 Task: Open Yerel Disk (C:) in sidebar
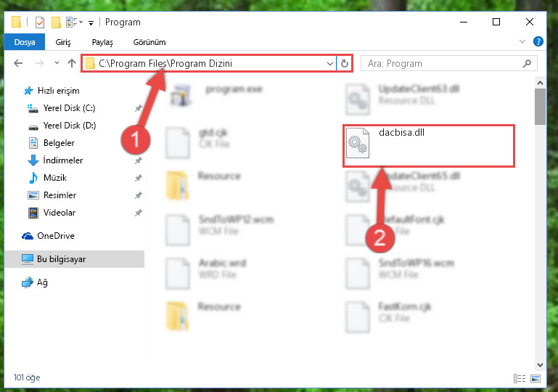click(69, 108)
